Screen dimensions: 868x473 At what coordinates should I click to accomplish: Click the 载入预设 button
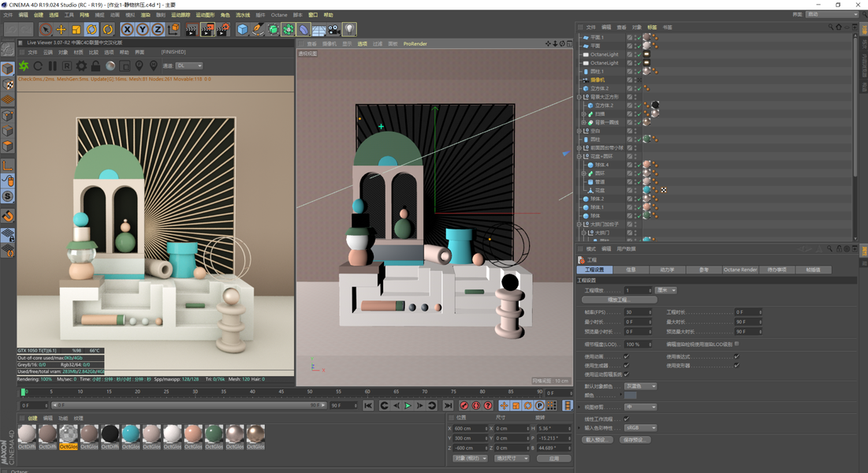[x=597, y=440]
